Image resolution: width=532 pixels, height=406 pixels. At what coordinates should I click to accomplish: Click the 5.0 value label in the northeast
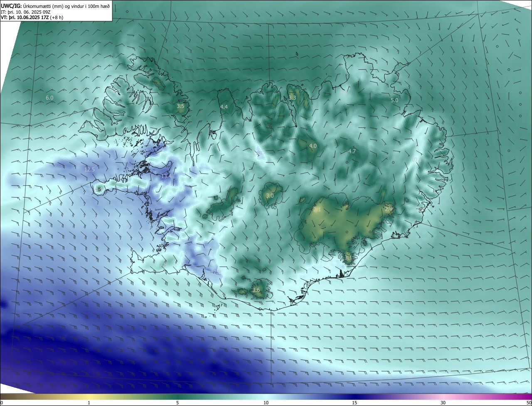394,100
